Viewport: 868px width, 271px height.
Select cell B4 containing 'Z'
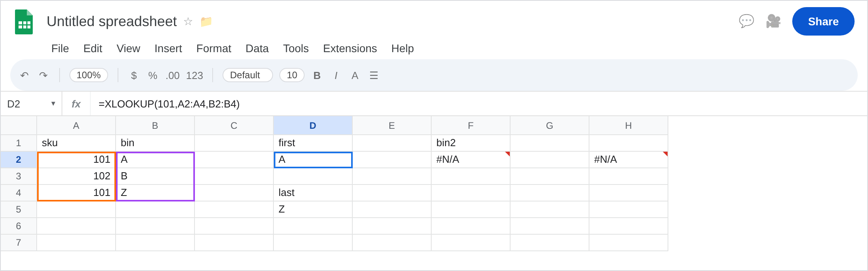155,193
